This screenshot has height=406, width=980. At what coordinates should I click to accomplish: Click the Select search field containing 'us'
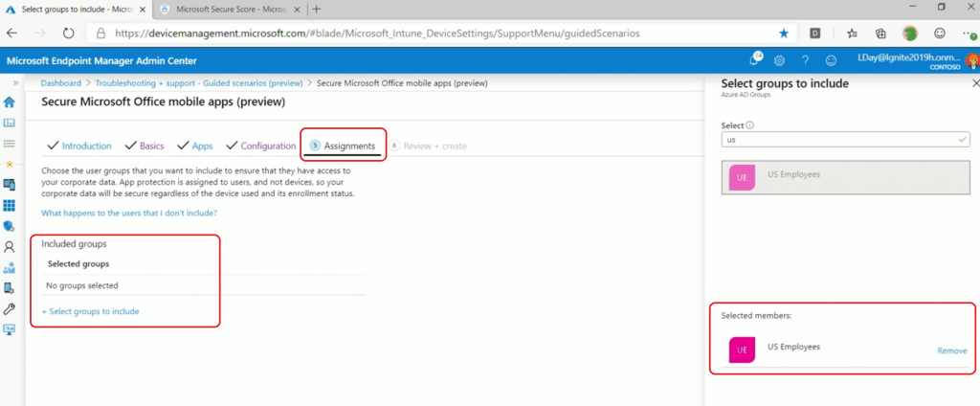click(846, 140)
